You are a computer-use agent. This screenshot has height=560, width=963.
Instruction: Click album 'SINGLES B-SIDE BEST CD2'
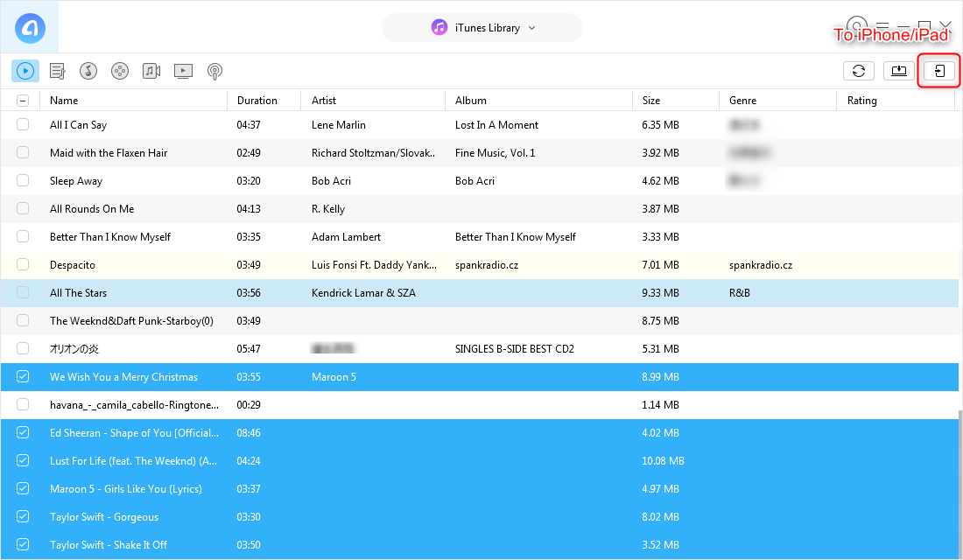coord(515,349)
